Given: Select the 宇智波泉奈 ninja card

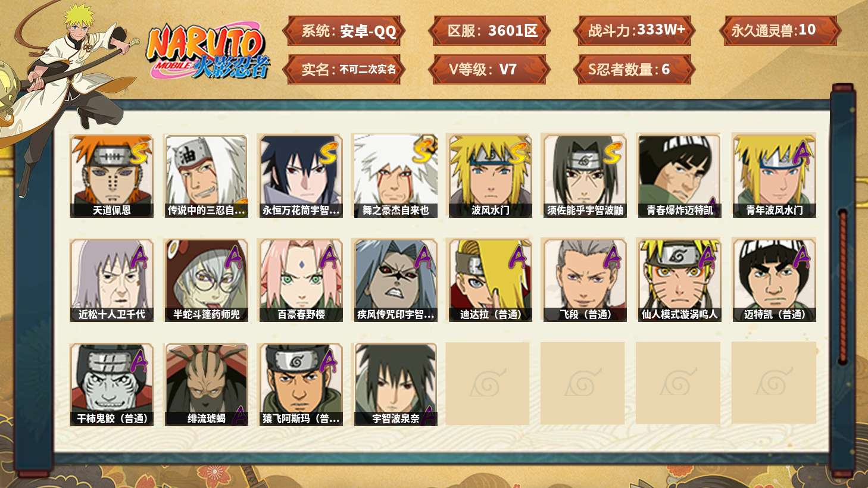Looking at the screenshot, I should click(x=395, y=384).
